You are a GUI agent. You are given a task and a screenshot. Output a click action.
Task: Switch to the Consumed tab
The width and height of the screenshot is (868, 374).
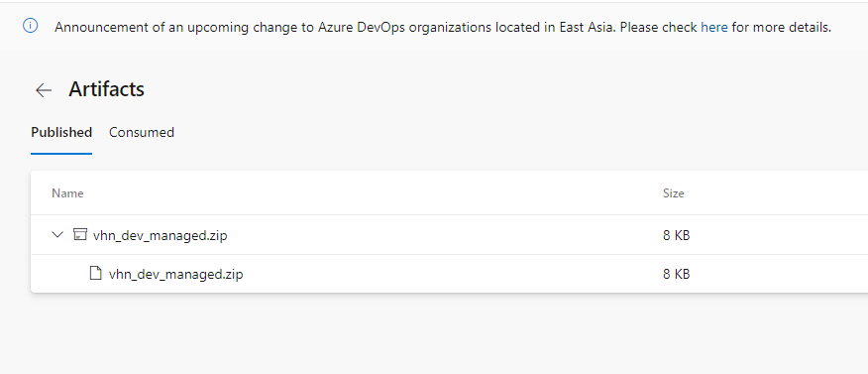(x=142, y=132)
